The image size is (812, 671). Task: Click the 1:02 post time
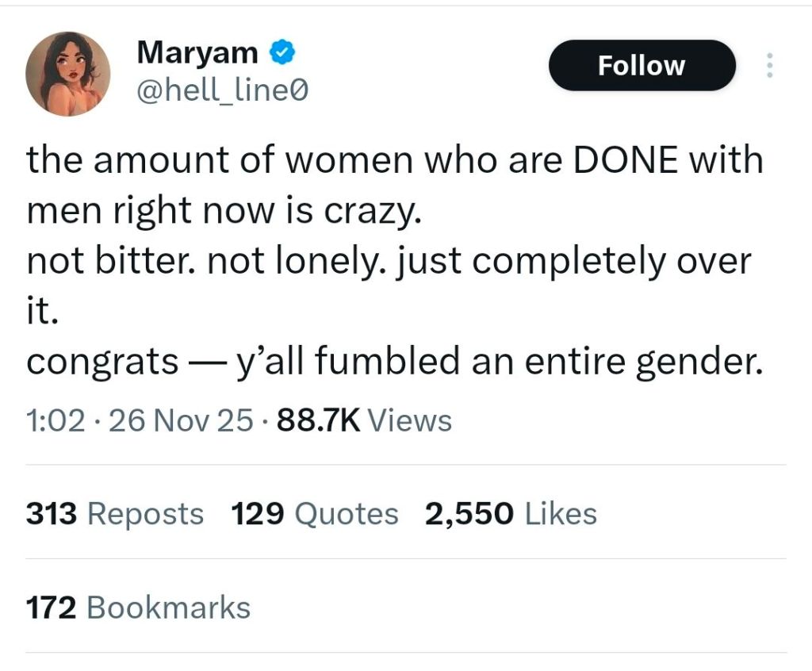coord(55,420)
